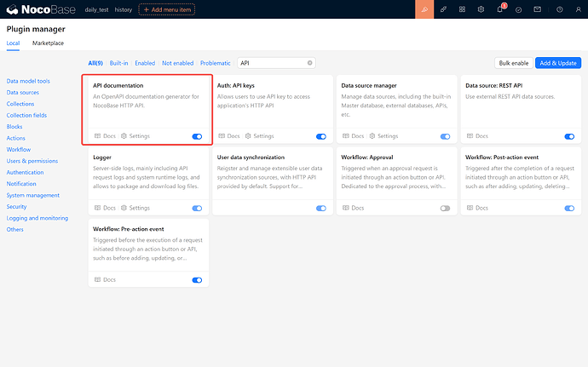The height and width of the screenshot is (367, 588).
Task: Open notifications bell icon
Action: click(500, 9)
